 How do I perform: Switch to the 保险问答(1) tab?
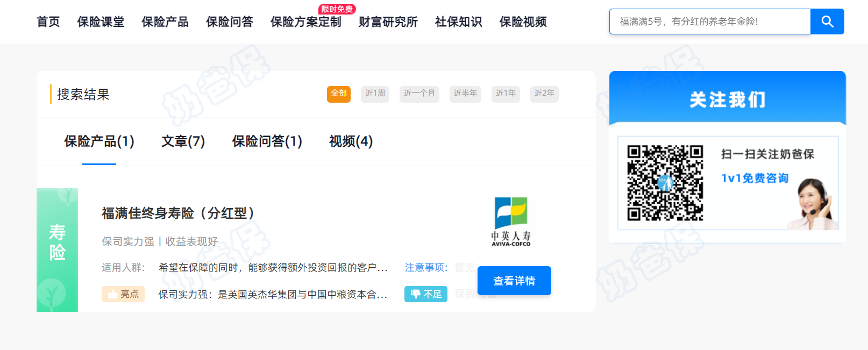click(x=267, y=141)
